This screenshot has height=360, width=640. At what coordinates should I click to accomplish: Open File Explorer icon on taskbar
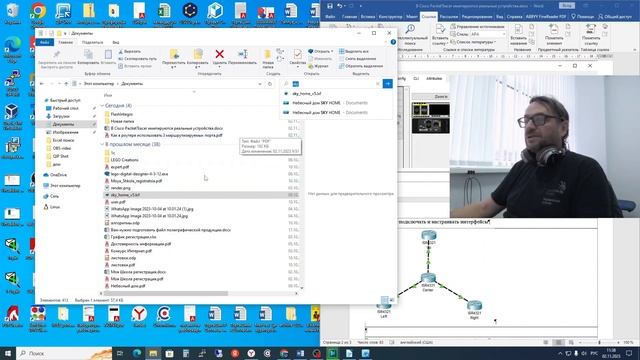click(153, 353)
